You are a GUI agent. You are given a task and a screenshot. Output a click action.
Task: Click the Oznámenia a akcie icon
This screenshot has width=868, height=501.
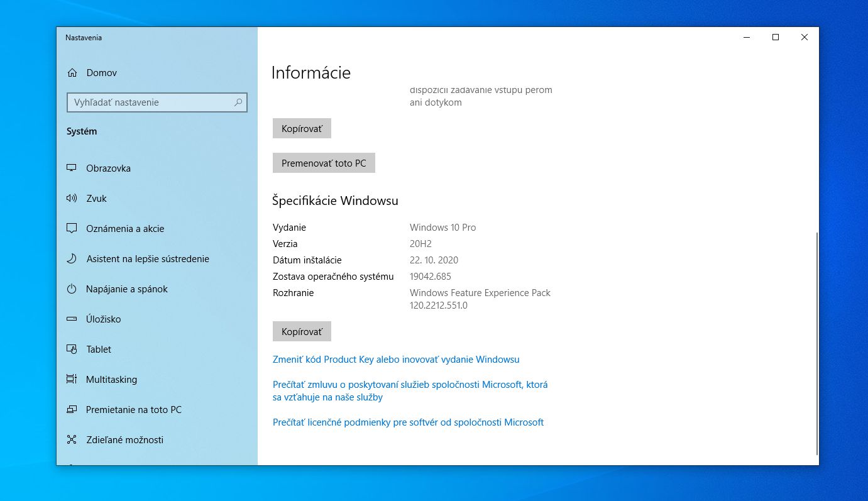pyautogui.click(x=72, y=229)
